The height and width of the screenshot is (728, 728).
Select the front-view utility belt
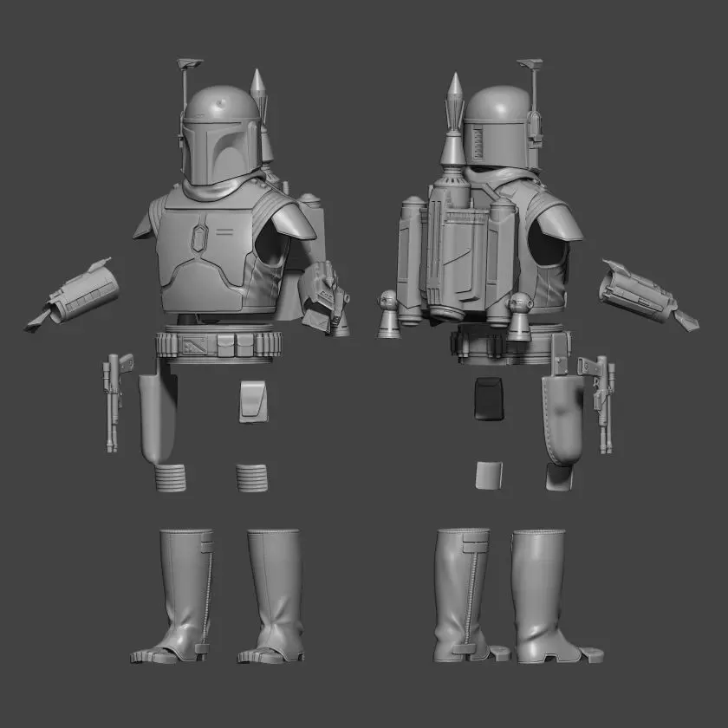click(x=218, y=343)
